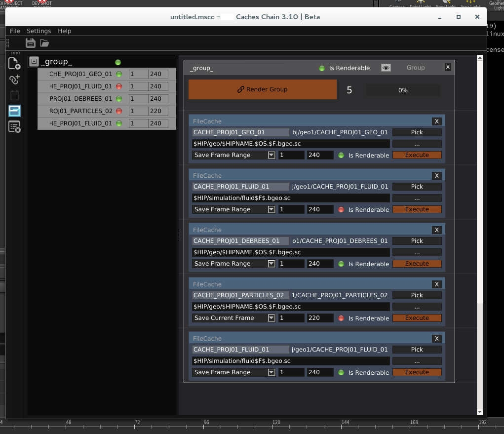Remove the CACHE_PROJ01_GEO_01 FileCache with its X
This screenshot has height=434, width=504.
436,121
